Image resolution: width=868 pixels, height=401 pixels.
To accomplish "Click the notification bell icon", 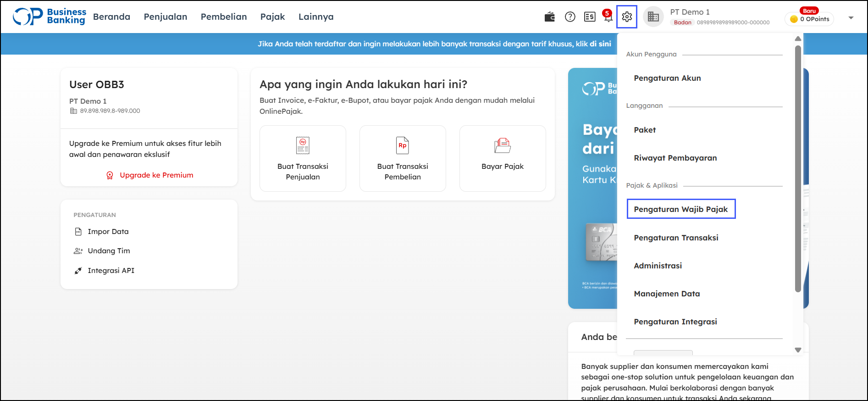I will [608, 17].
